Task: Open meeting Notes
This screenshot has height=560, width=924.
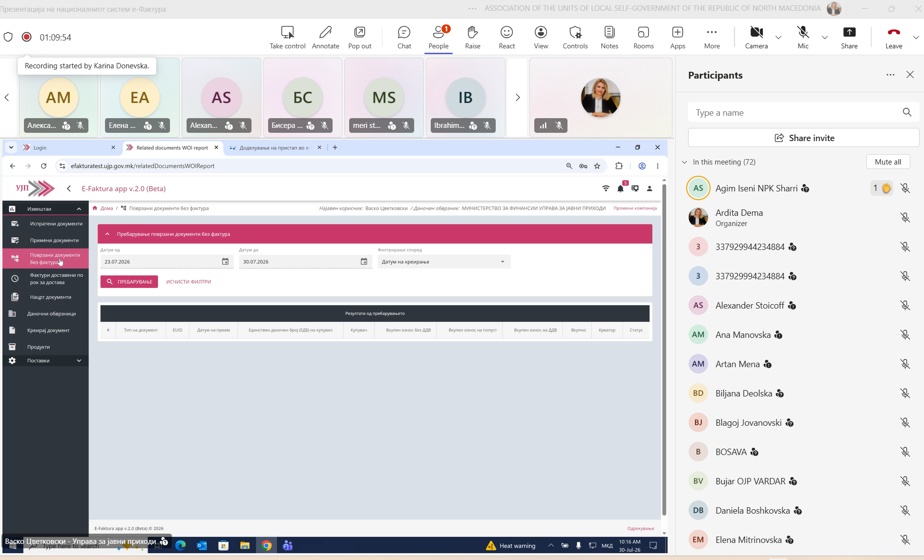Action: [609, 38]
